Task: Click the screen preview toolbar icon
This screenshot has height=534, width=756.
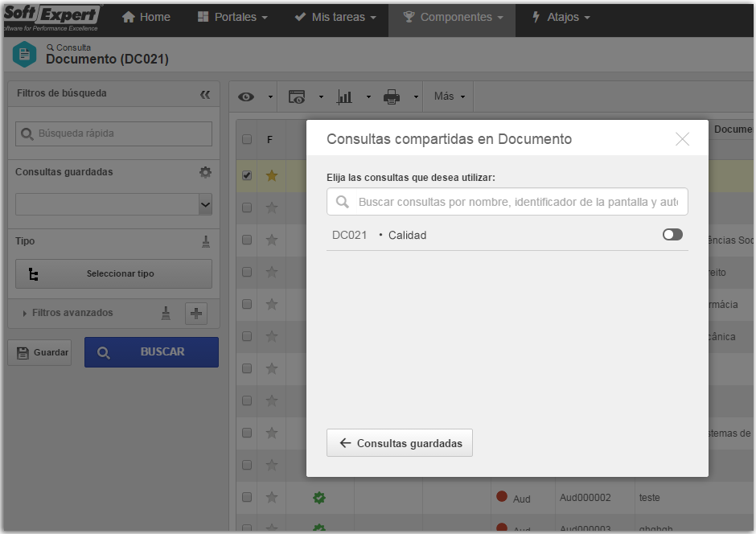Action: [x=297, y=97]
